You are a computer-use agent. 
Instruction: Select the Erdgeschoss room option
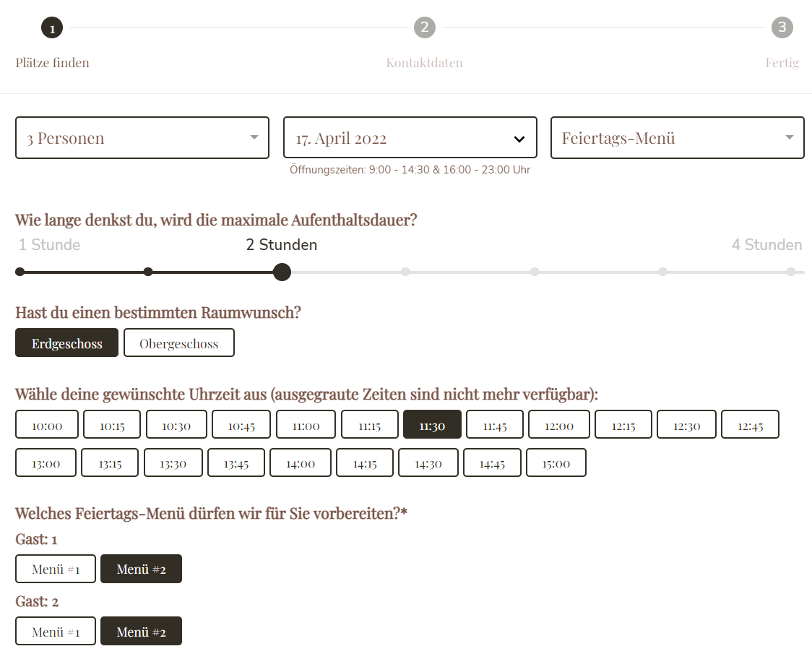(x=66, y=343)
